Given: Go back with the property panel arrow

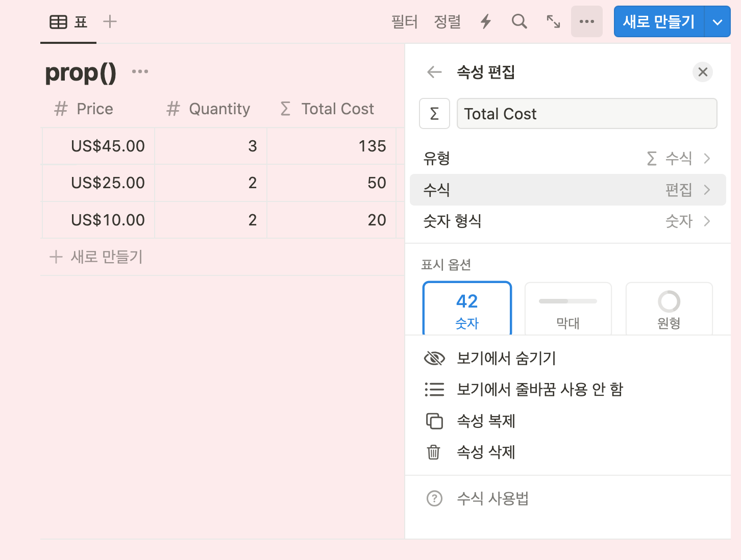Looking at the screenshot, I should click(434, 72).
